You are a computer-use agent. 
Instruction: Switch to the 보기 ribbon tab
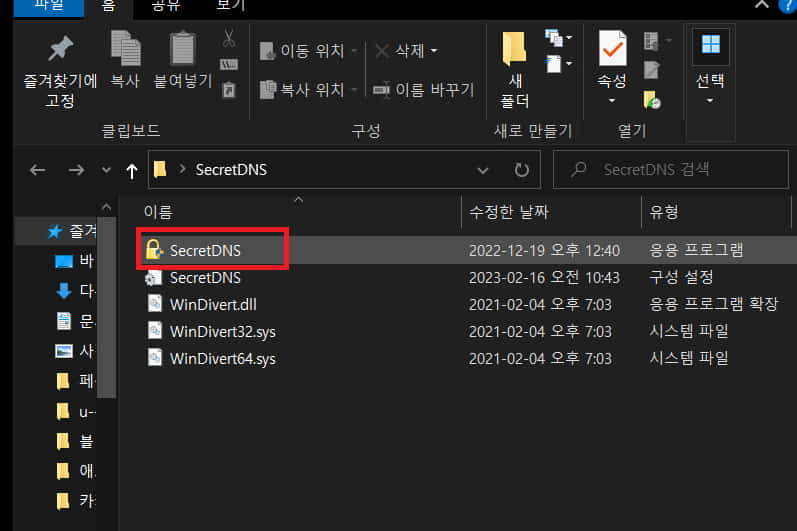pos(230,7)
